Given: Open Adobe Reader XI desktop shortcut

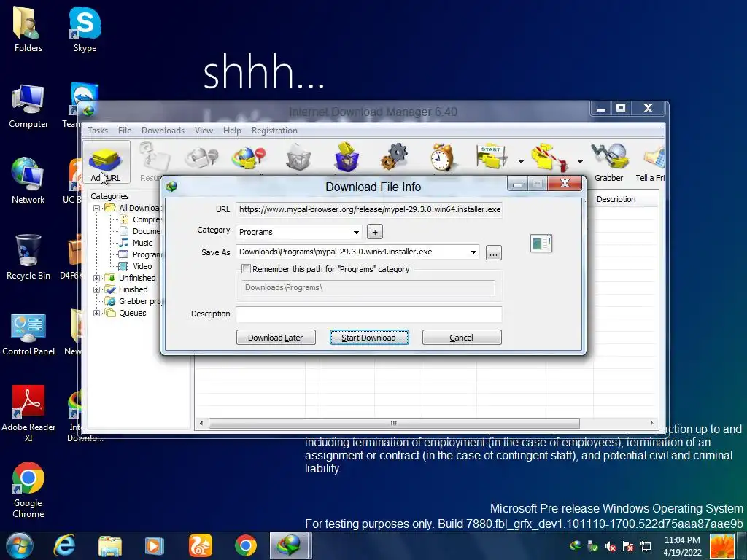Looking at the screenshot, I should 28,413.
